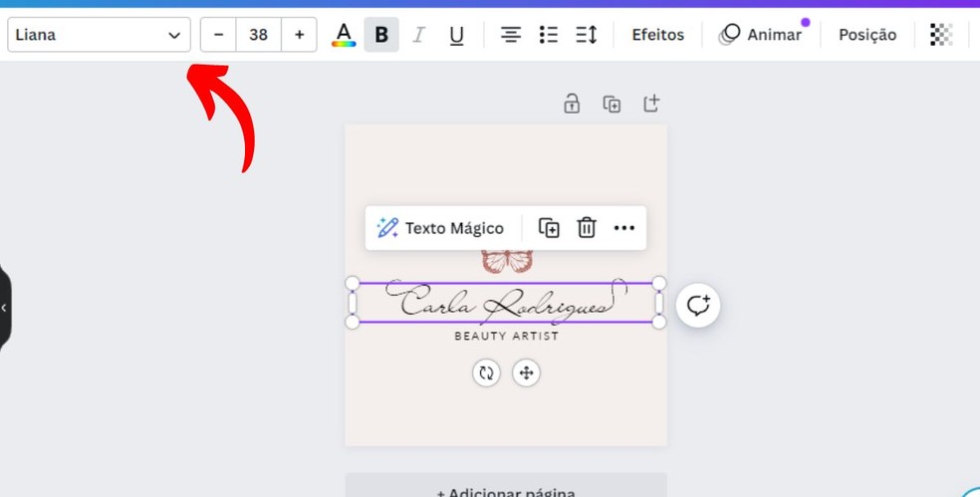Toggle italic formatting

[x=418, y=35]
